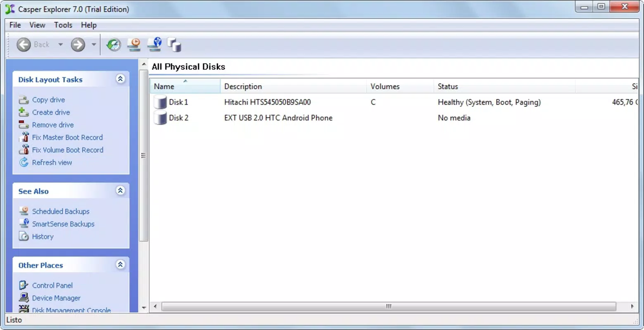Open the Back history dropdown arrow
The width and height of the screenshot is (644, 330).
pos(60,45)
